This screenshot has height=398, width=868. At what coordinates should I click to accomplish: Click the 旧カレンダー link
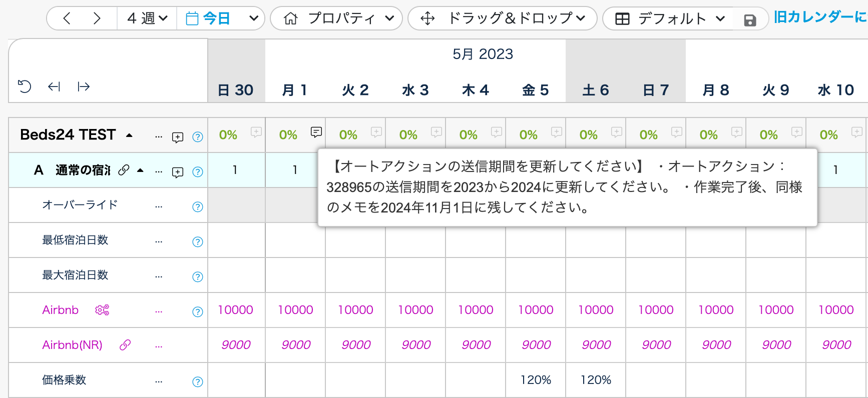click(x=819, y=17)
